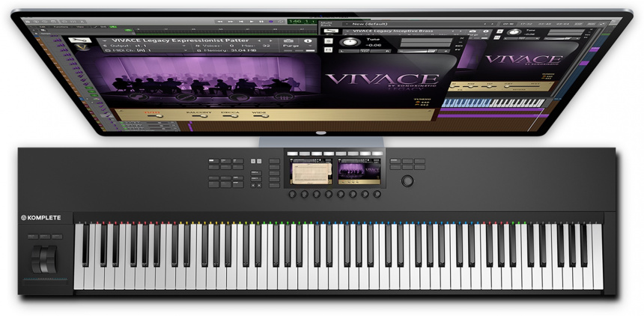
Task: Rewind using the first transport button
Action: click(220, 22)
